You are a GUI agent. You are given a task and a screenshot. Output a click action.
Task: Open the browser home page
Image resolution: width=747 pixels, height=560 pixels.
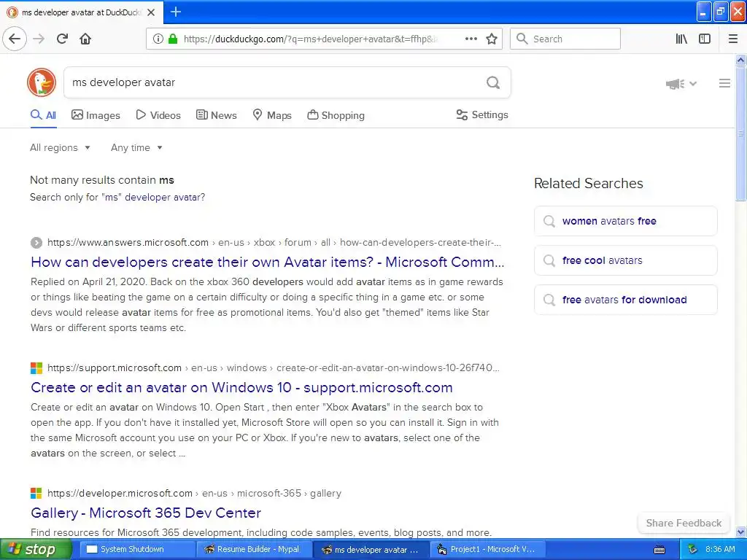coord(85,39)
